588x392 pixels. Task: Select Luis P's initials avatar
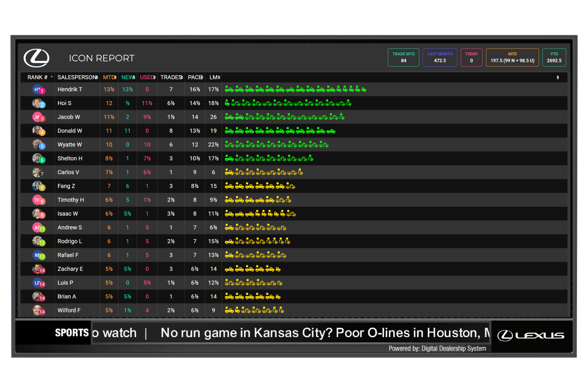click(x=38, y=283)
